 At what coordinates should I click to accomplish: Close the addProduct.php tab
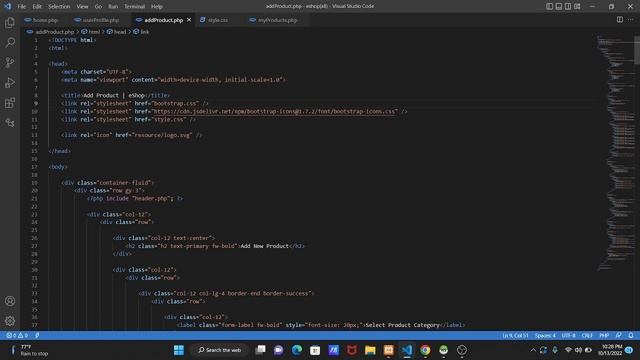click(x=189, y=20)
